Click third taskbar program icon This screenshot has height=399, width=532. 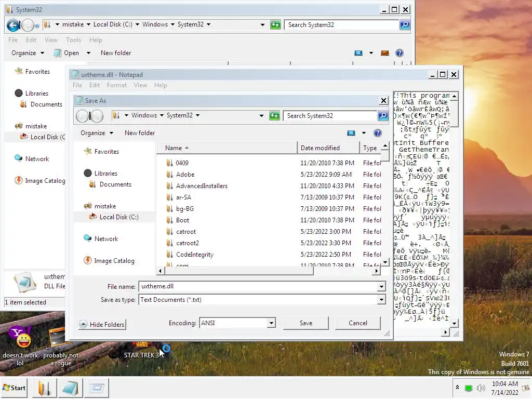(97, 388)
